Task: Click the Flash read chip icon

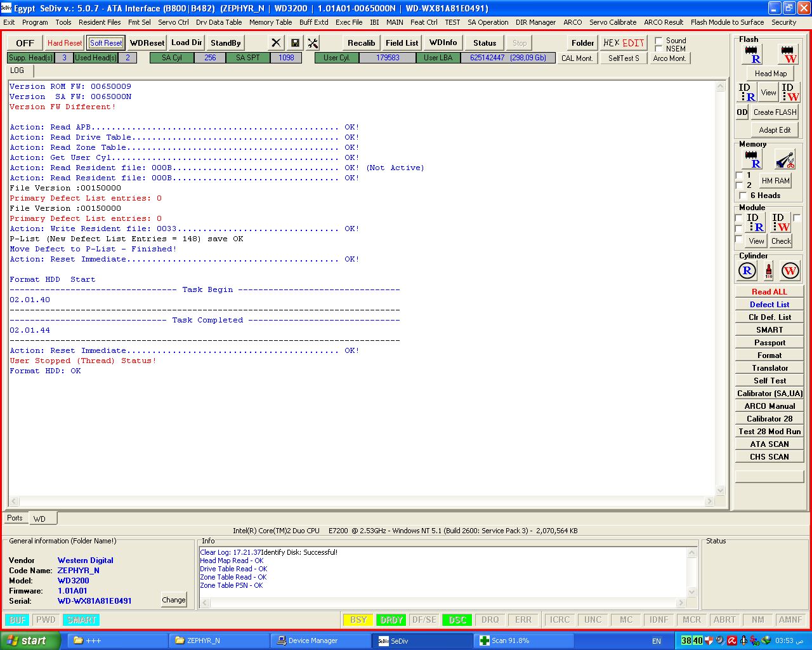Action: [x=752, y=55]
